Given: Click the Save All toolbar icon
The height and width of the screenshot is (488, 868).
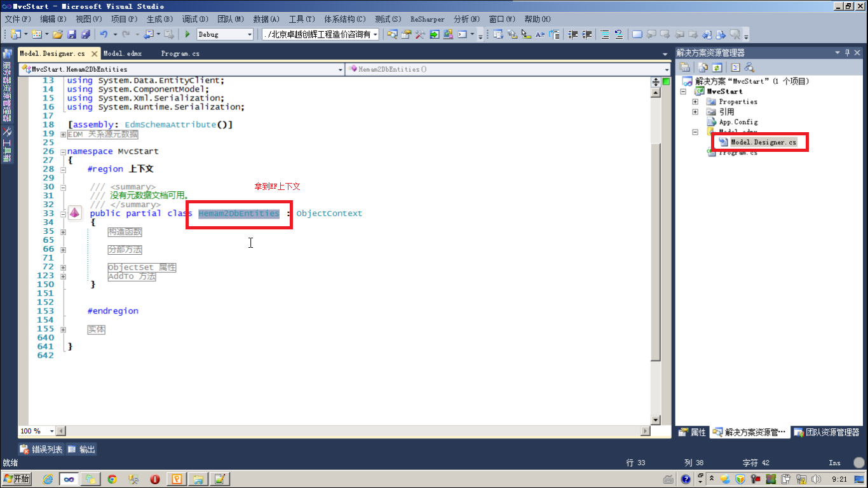Looking at the screenshot, I should (85, 34).
